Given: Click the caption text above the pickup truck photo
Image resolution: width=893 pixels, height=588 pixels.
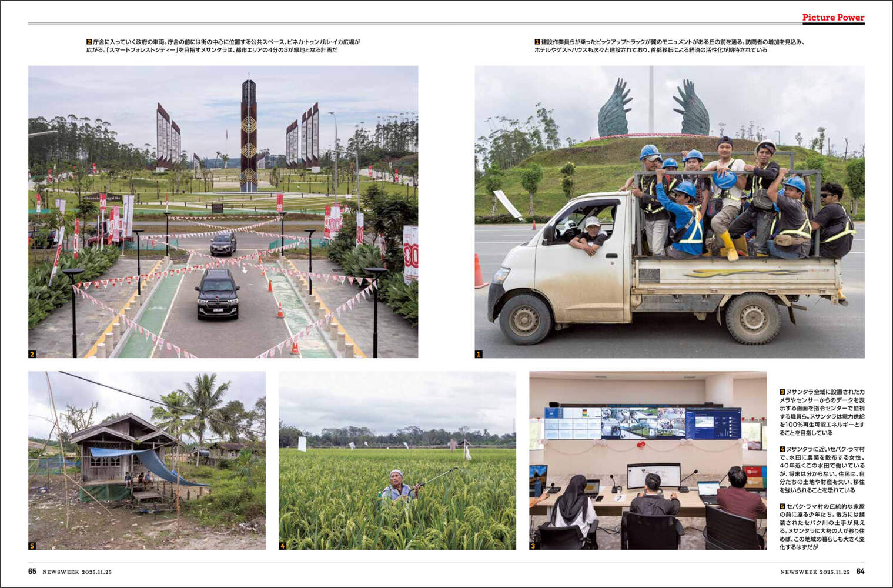Looking at the screenshot, I should tap(669, 46).
